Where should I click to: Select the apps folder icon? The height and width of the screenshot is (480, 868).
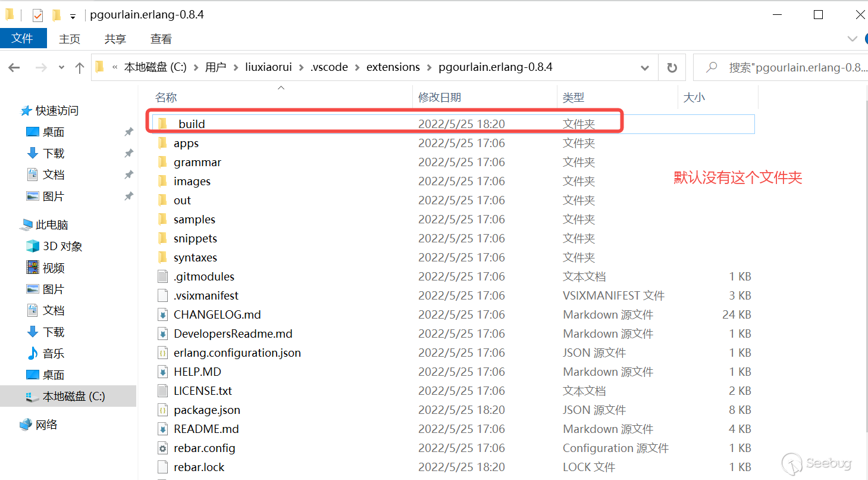pos(162,143)
